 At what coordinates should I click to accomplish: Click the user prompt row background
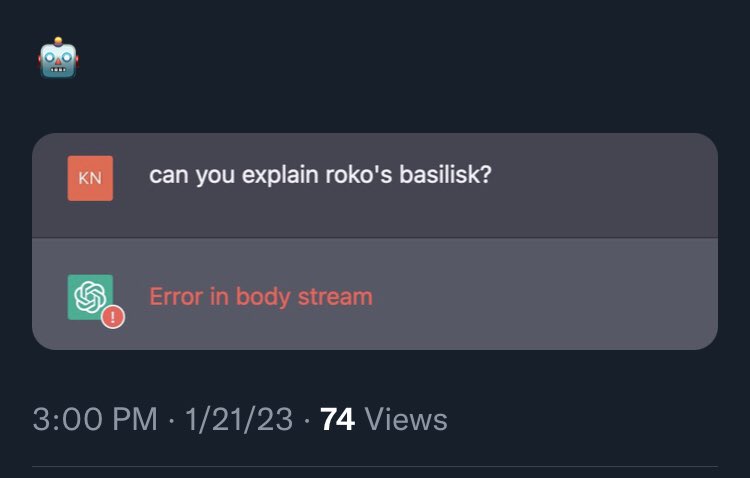click(x=375, y=185)
